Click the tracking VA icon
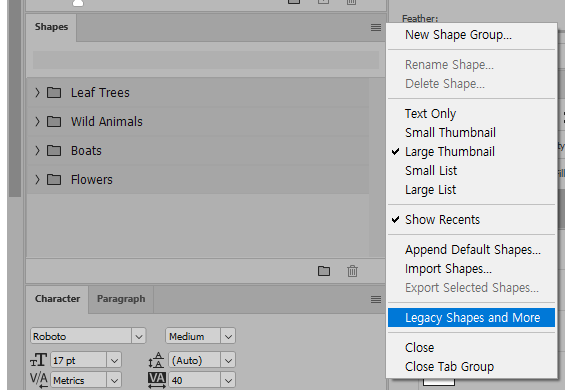The height and width of the screenshot is (390, 565). coord(157,380)
